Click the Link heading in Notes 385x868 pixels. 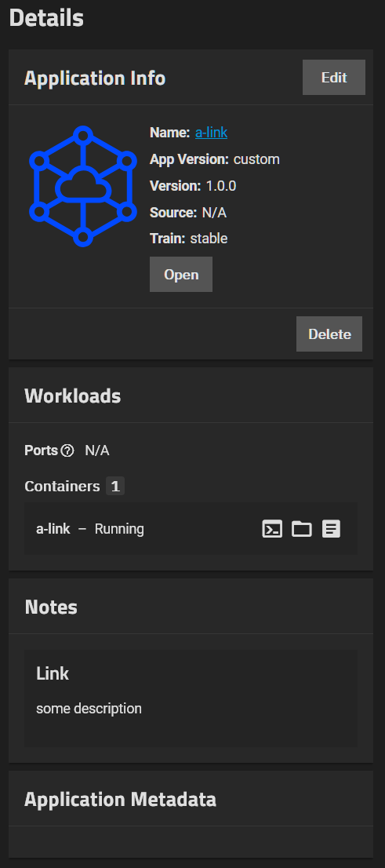click(x=53, y=673)
